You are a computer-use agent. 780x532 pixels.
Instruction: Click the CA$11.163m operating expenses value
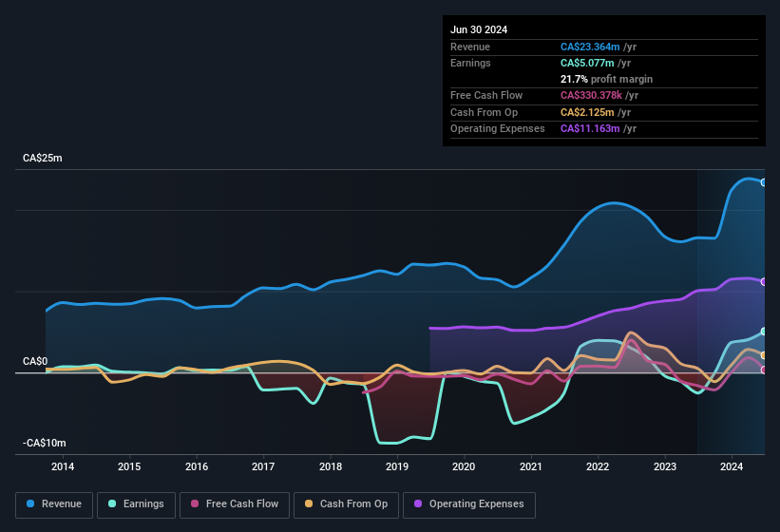(x=590, y=129)
